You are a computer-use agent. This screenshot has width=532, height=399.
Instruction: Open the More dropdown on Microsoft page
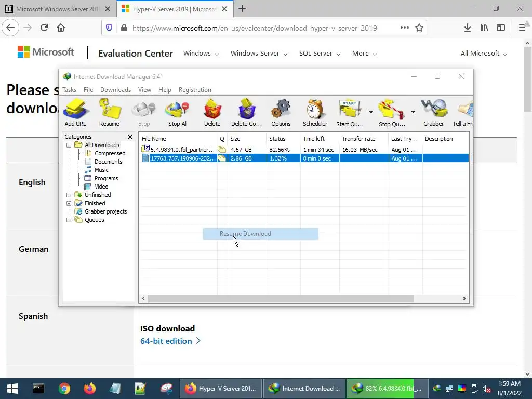coord(364,54)
